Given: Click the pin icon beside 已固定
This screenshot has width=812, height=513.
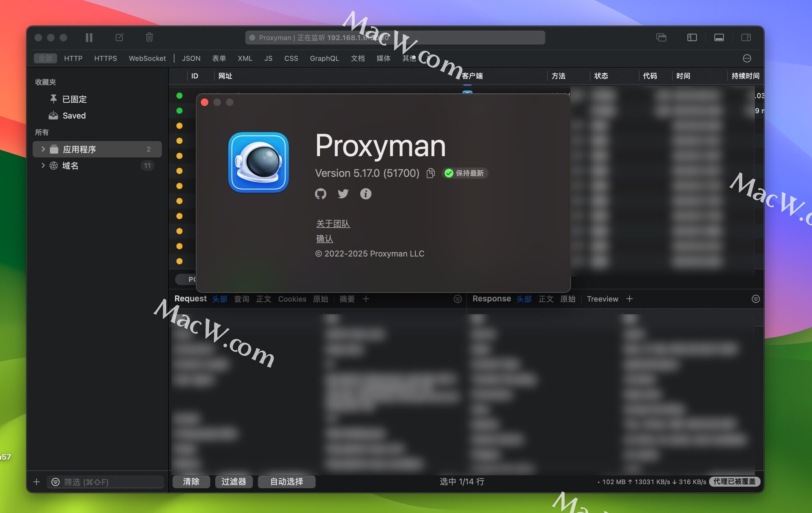Looking at the screenshot, I should (53, 99).
